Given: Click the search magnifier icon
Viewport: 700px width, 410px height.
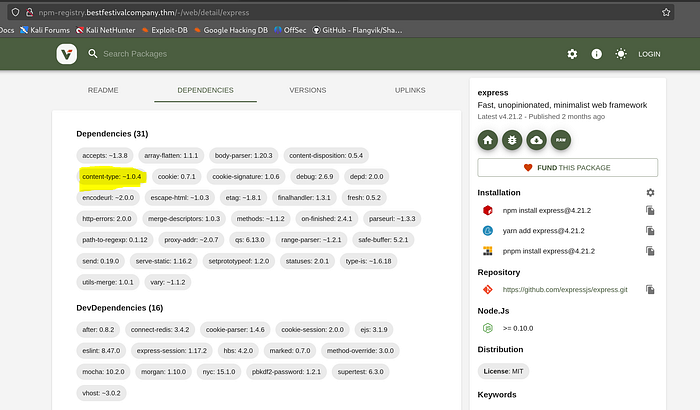Looking at the screenshot, I should [x=92, y=54].
